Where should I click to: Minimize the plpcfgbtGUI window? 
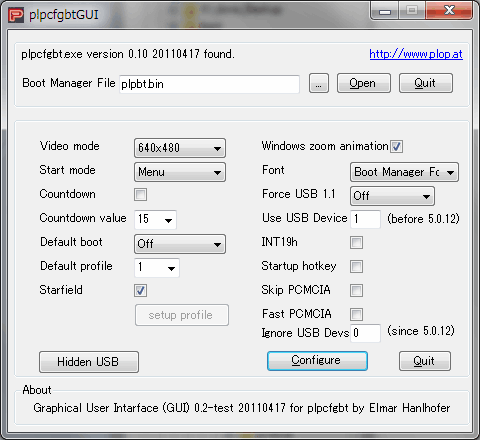pyautogui.click(x=385, y=11)
